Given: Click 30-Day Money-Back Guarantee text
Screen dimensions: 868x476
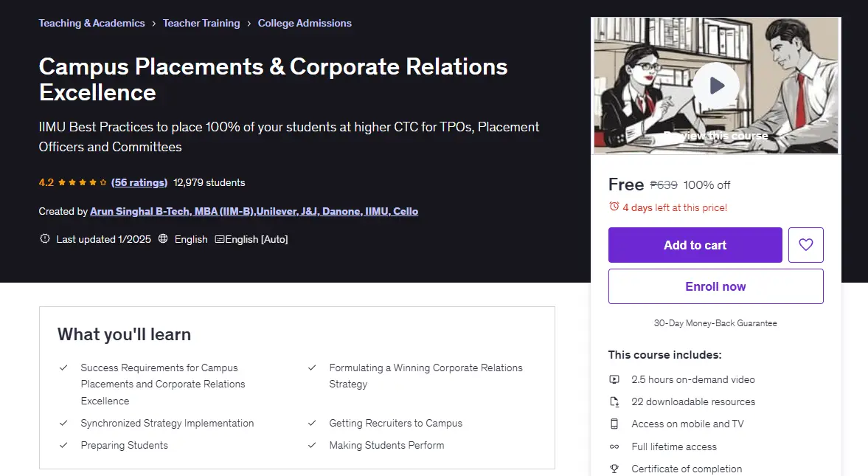Looking at the screenshot, I should click(716, 323).
